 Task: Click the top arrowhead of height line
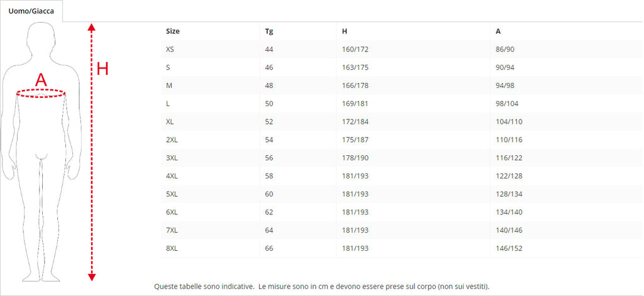(x=91, y=27)
